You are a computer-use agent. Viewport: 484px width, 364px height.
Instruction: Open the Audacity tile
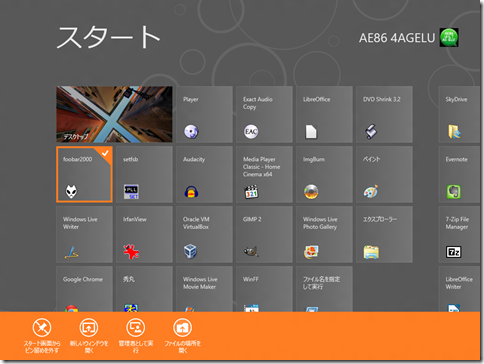[x=204, y=174]
